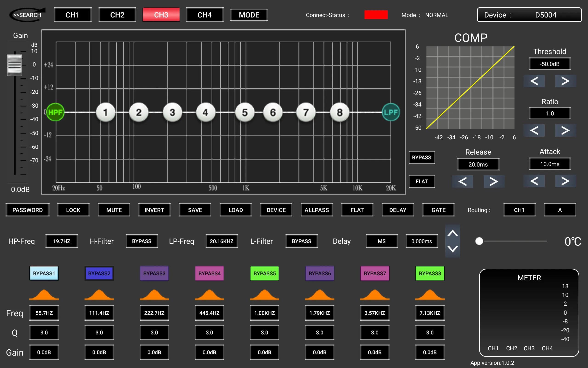Switch to the CH2 tab
Screen dimensions: 588x368
(x=117, y=15)
